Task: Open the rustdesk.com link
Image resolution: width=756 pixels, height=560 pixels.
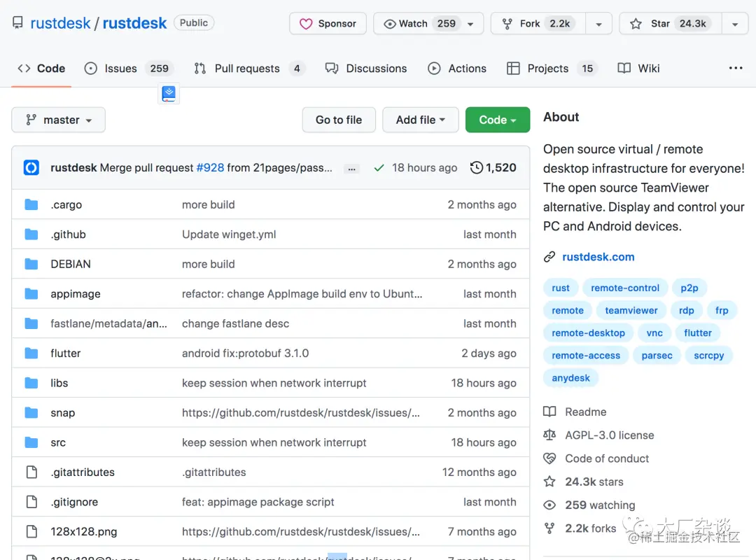Action: click(x=598, y=257)
